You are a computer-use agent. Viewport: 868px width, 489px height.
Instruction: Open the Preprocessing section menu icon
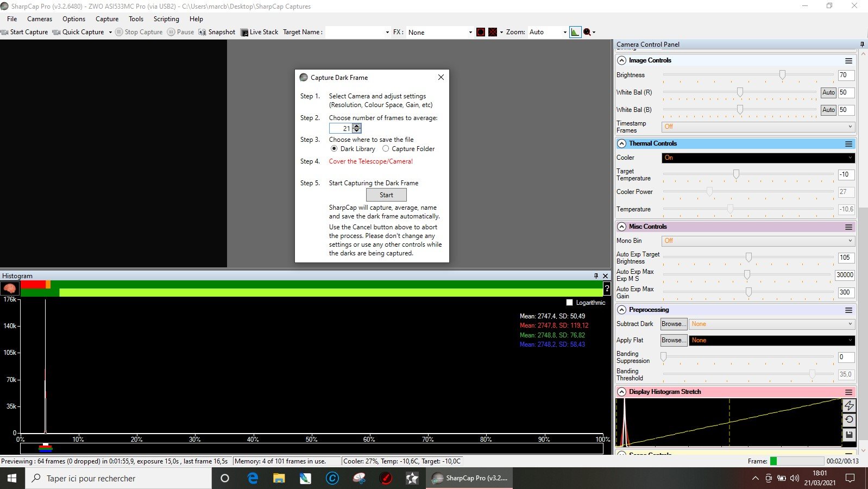tap(848, 310)
